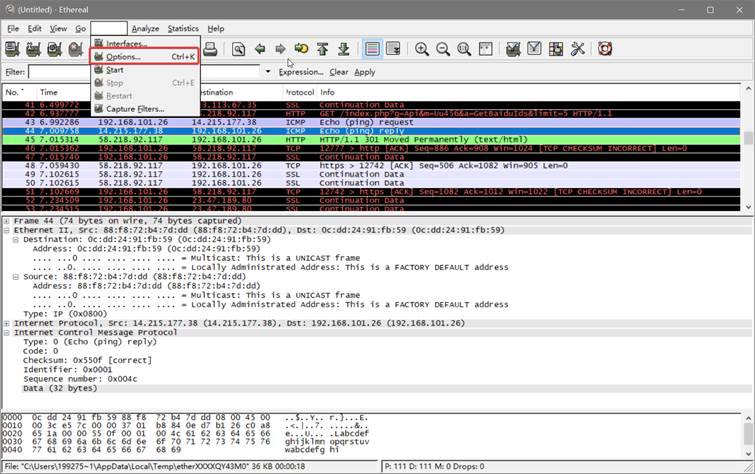Viewport: 755px width, 474px height.
Task: Open the File menu
Action: (x=13, y=28)
